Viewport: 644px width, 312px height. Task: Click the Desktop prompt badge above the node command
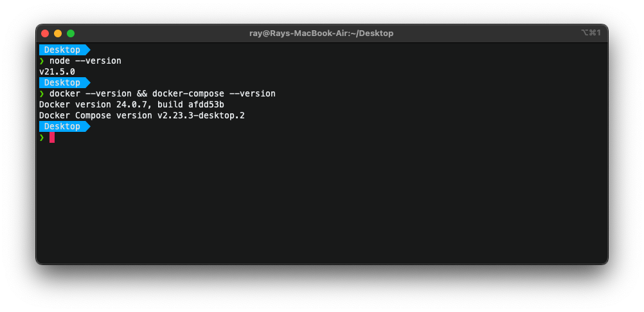[x=64, y=50]
